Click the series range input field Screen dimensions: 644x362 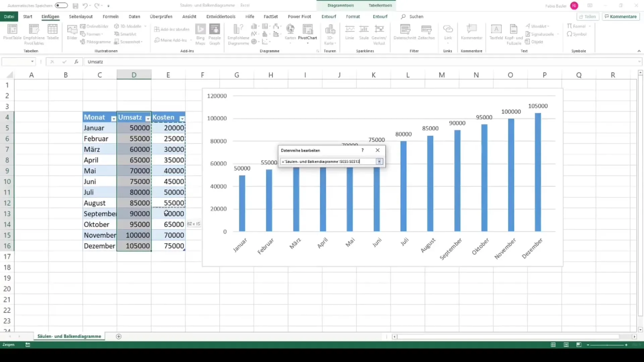point(328,162)
